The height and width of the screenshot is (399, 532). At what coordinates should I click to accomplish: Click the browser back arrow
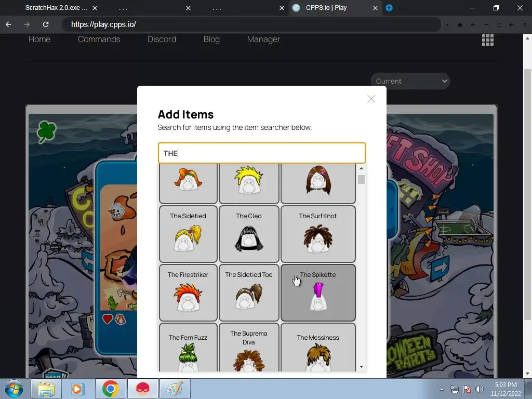(8, 24)
